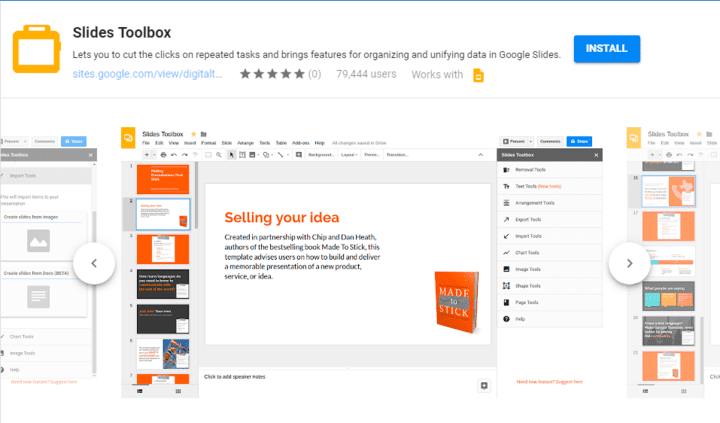The width and height of the screenshot is (720, 423).
Task: Click the Transition... toolbar button
Action: click(397, 155)
